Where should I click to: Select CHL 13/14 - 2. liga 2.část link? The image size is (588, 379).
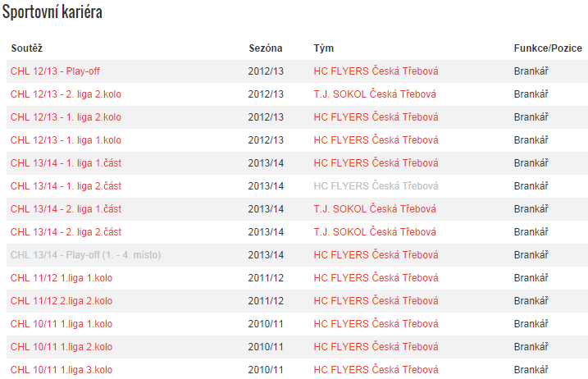point(66,232)
